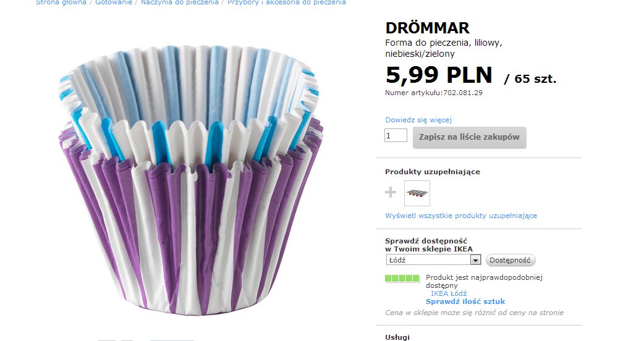Open the IKEA Łódź store link
The width and height of the screenshot is (644, 341).
point(448,293)
